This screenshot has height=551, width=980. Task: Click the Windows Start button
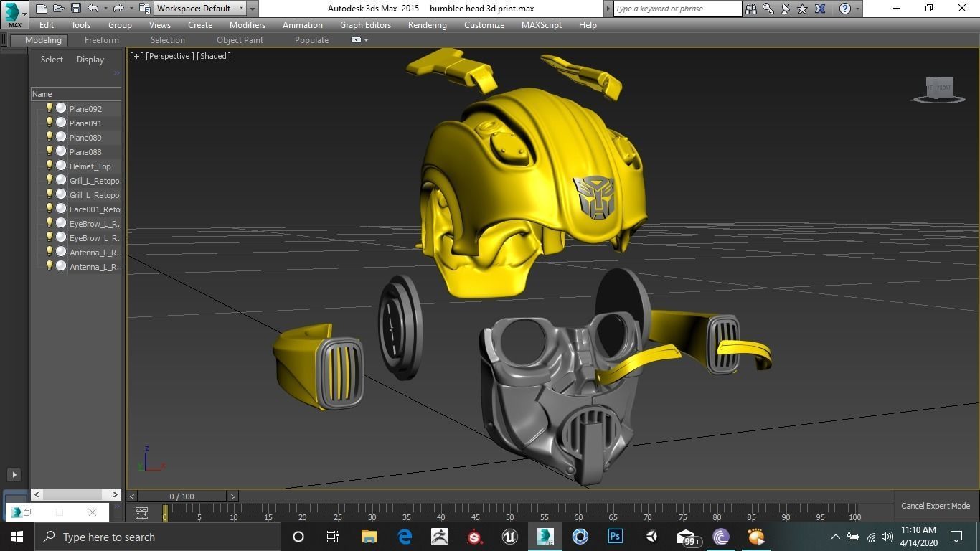[x=17, y=537]
